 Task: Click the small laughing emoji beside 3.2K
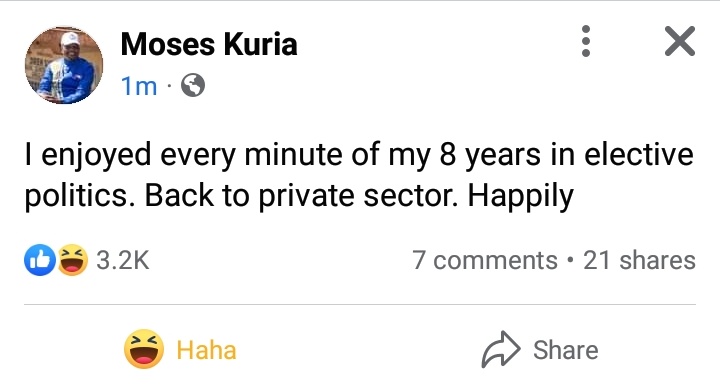[73, 260]
